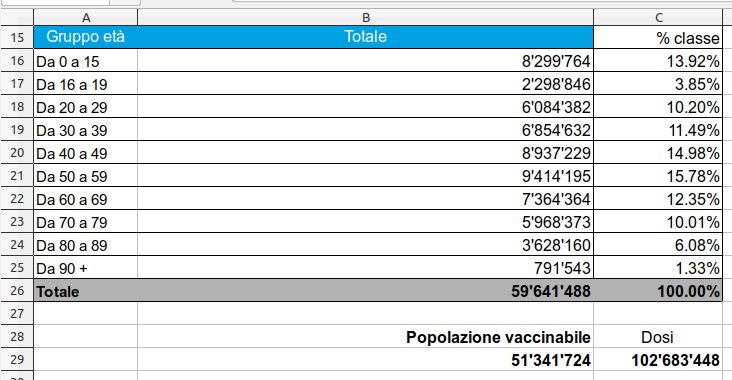
Task: Select the 'Da 90 +' cell
Action: click(85, 267)
